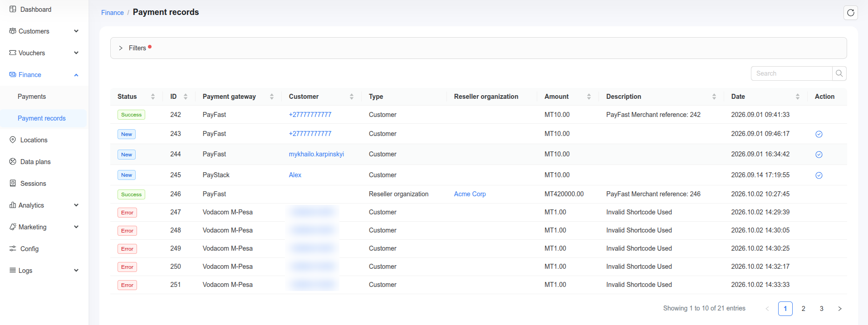Click New status badge for row 245
Viewport: 868px width, 325px height.
tap(127, 175)
